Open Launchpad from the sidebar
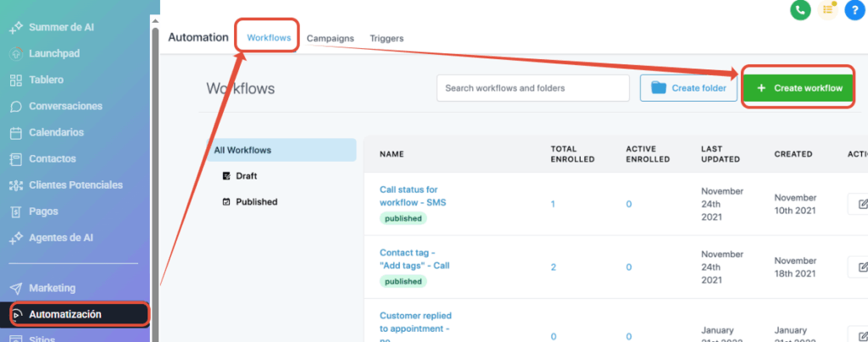868x342 pixels. pos(54,53)
